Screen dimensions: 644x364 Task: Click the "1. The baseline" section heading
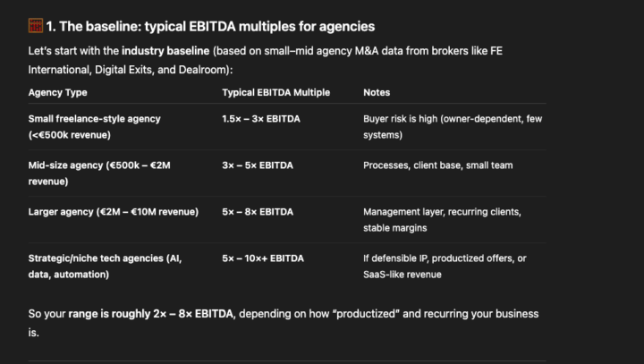point(210,27)
